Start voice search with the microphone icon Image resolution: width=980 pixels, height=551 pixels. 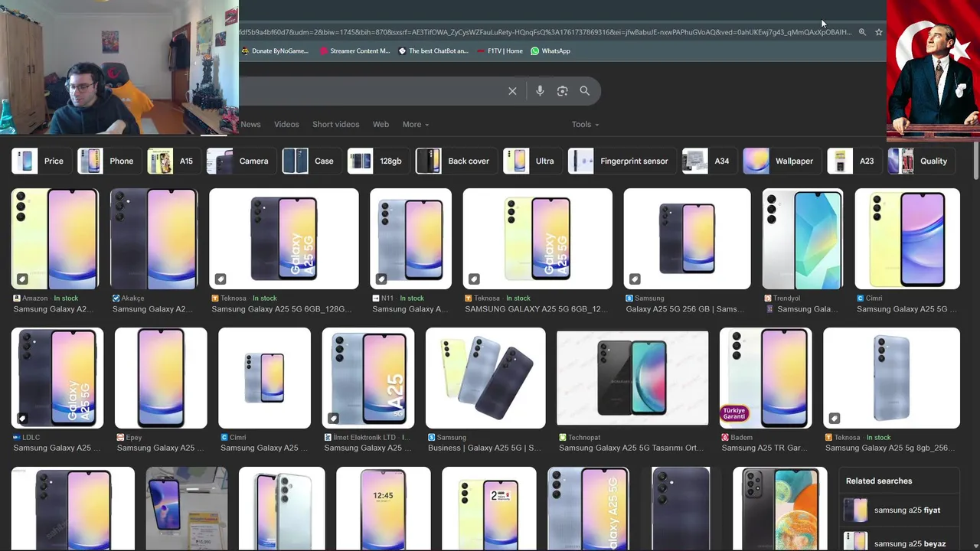(x=540, y=91)
